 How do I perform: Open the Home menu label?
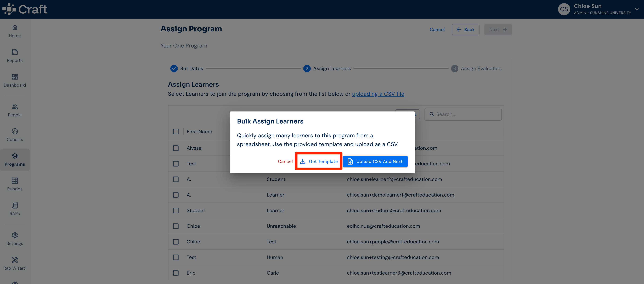pyautogui.click(x=15, y=36)
